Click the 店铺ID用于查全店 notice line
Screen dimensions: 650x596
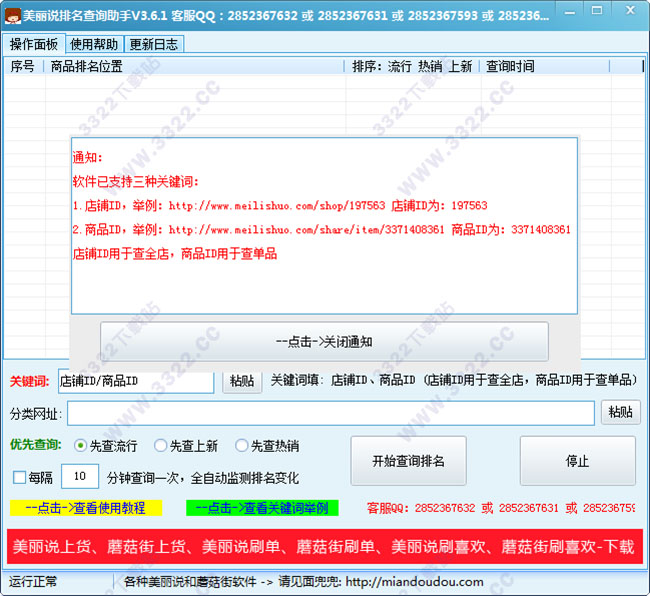point(175,254)
